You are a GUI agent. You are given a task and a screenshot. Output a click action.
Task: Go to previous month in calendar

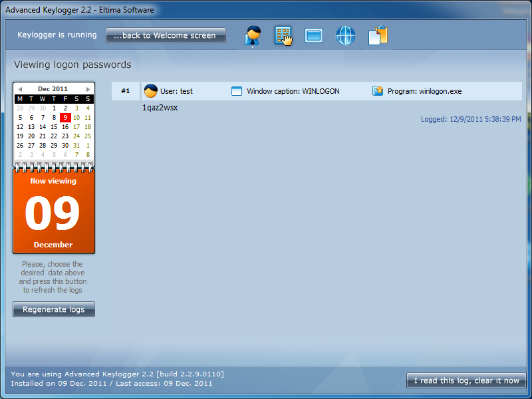tap(20, 89)
